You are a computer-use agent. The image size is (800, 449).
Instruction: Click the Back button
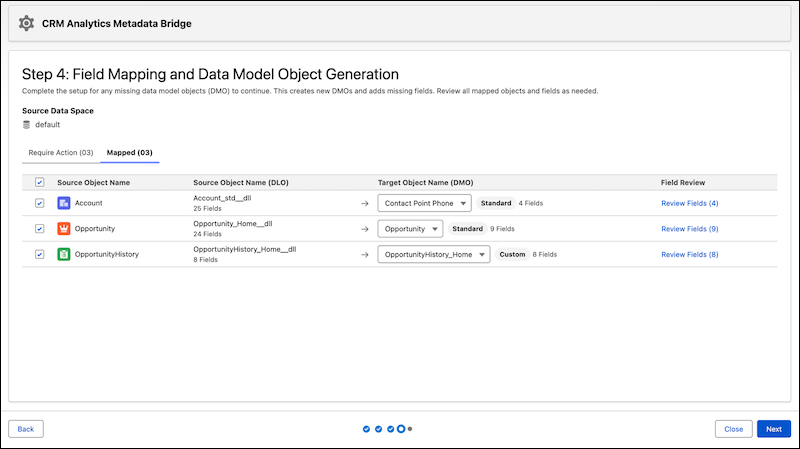coord(26,429)
